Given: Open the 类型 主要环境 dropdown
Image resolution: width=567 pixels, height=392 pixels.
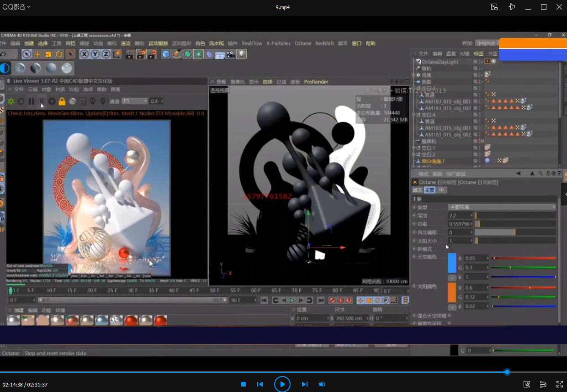Looking at the screenshot, I should [x=502, y=207].
